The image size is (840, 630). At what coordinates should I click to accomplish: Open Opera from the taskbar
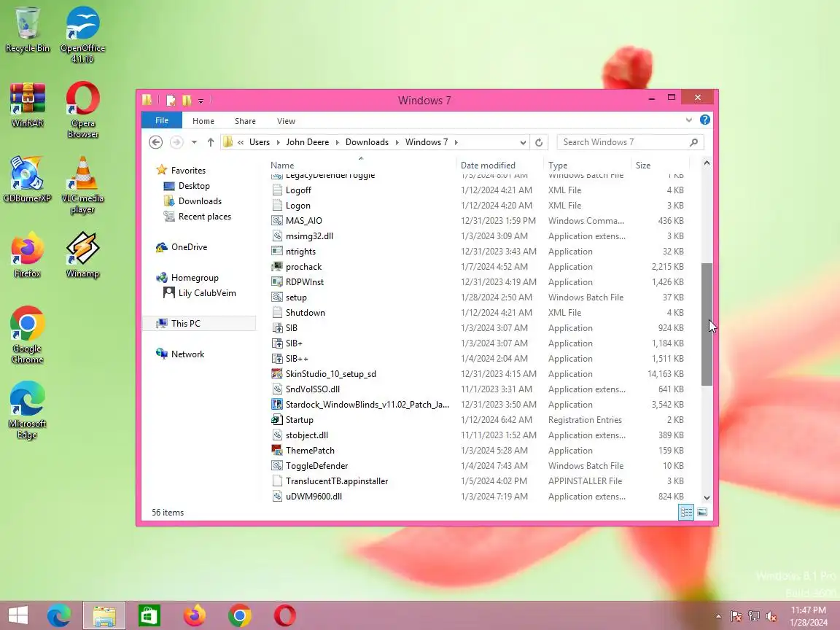pos(285,615)
